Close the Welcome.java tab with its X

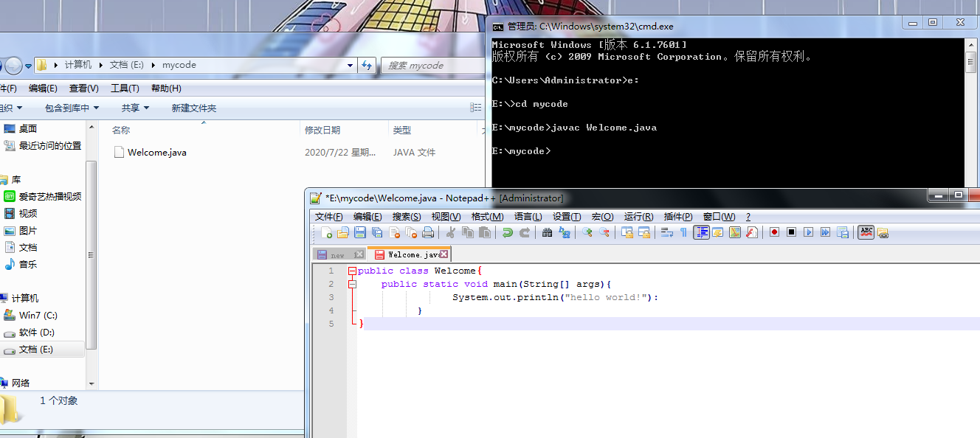(x=444, y=254)
